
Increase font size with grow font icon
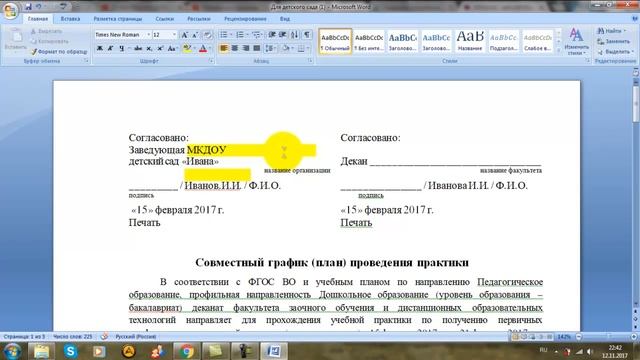[184, 35]
